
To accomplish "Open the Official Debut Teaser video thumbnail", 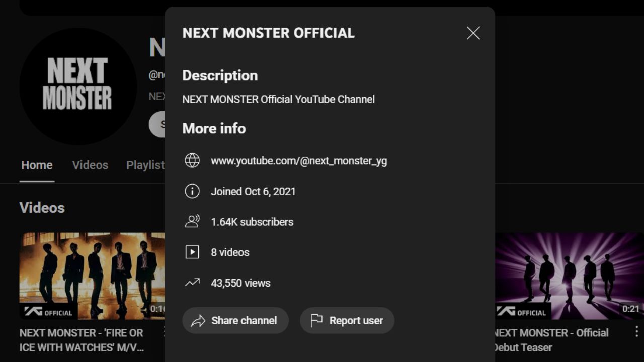I will click(x=570, y=276).
